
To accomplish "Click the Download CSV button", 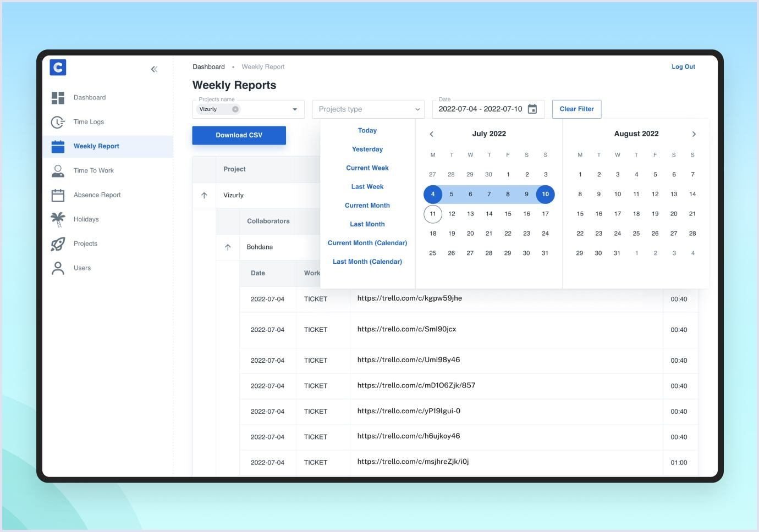I will (x=239, y=135).
